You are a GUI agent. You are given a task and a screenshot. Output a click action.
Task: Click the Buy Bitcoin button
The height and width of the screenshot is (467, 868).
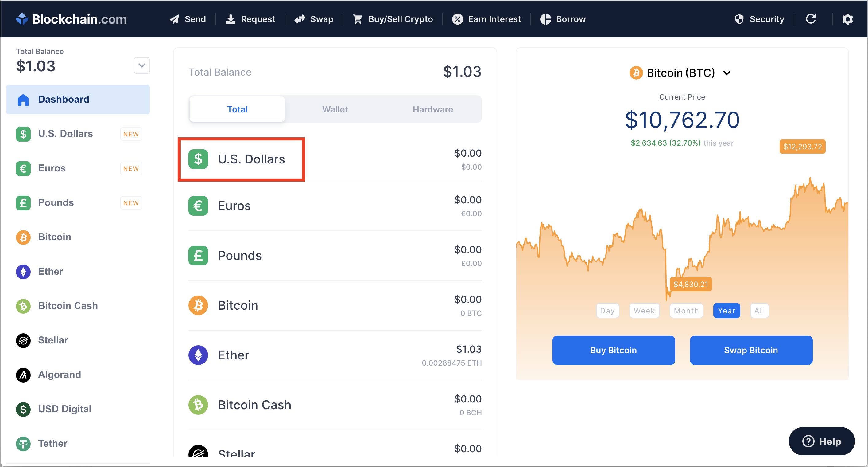coord(614,350)
